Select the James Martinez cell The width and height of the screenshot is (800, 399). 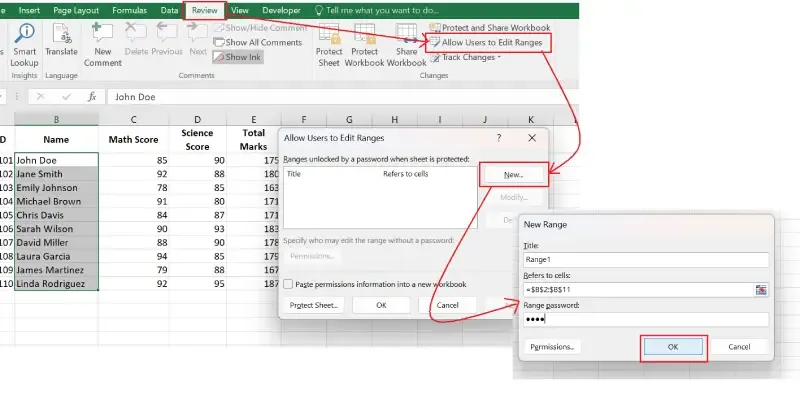(x=56, y=270)
